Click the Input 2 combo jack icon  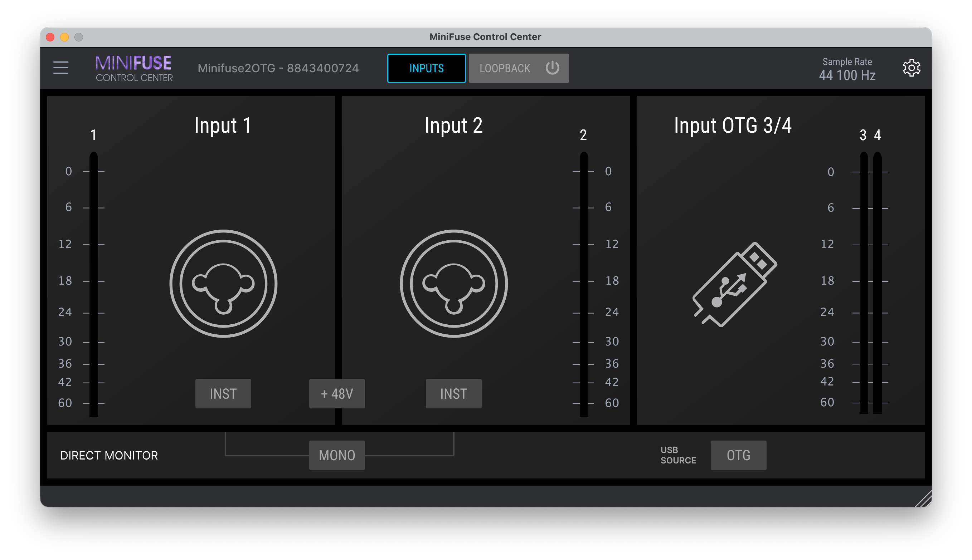point(454,284)
